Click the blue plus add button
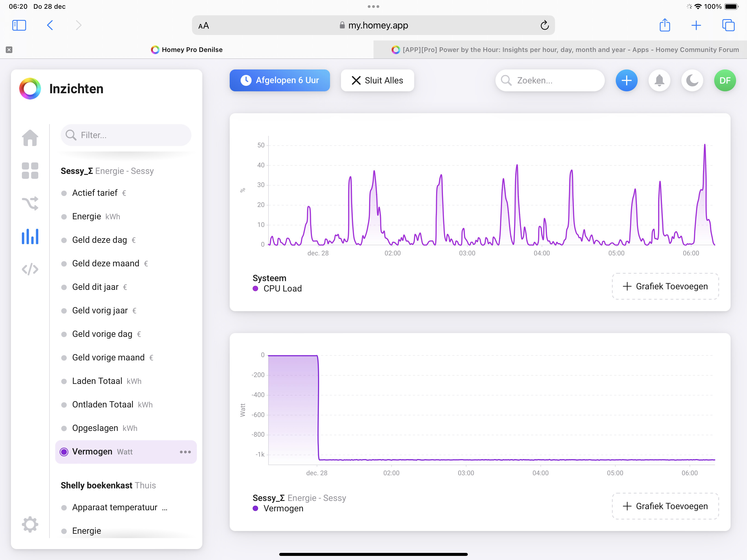The height and width of the screenshot is (560, 747). (626, 80)
